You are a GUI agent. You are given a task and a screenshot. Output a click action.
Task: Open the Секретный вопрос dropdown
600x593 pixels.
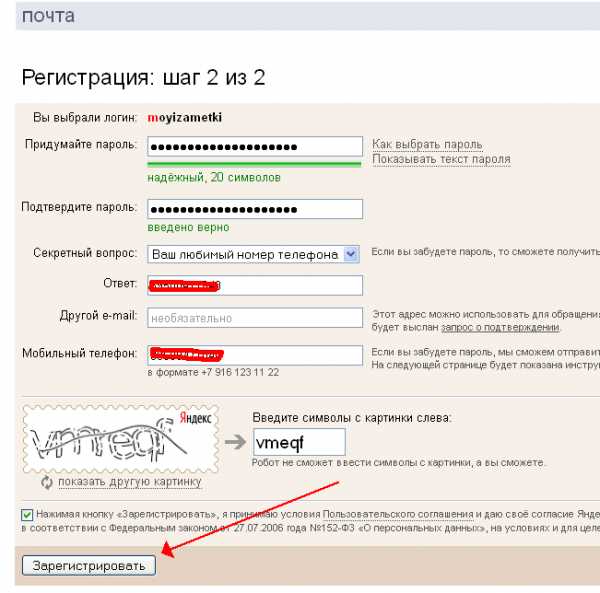(253, 254)
